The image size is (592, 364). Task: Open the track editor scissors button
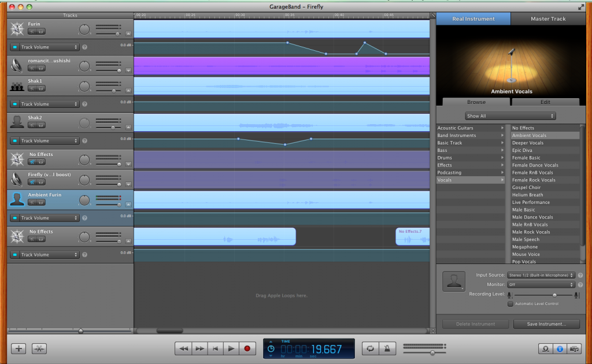39,348
